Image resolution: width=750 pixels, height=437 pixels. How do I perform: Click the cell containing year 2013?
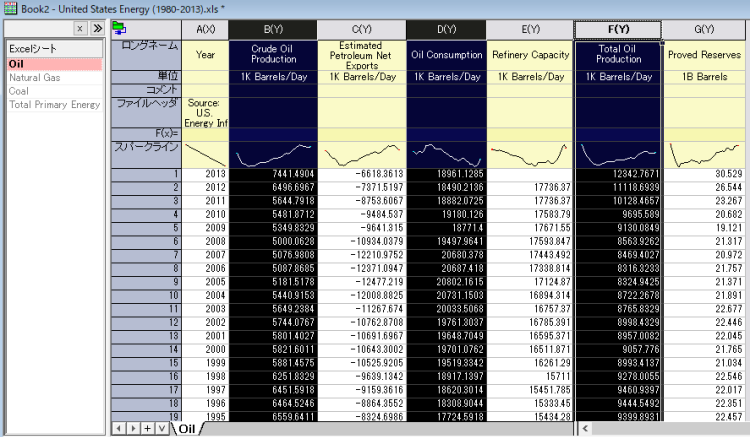click(205, 174)
